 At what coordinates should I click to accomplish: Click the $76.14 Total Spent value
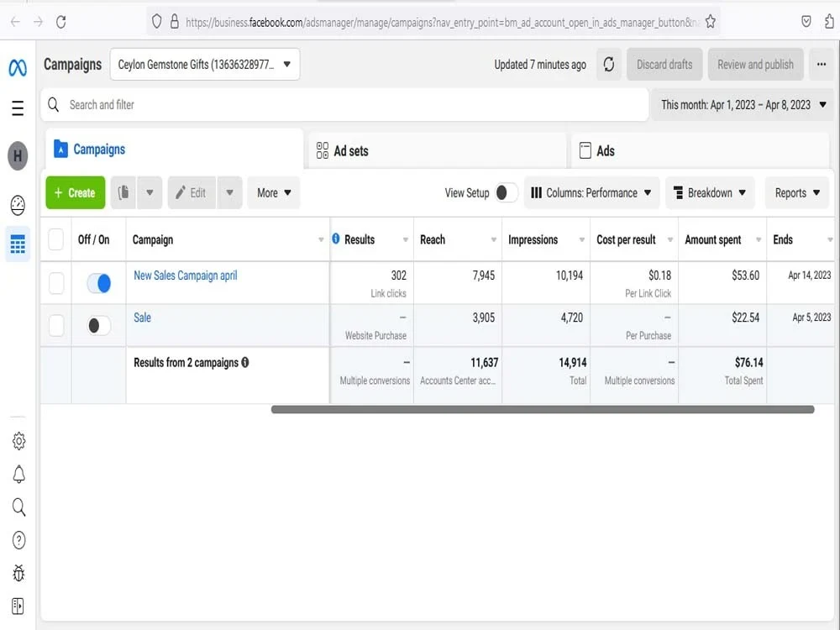[748, 363]
